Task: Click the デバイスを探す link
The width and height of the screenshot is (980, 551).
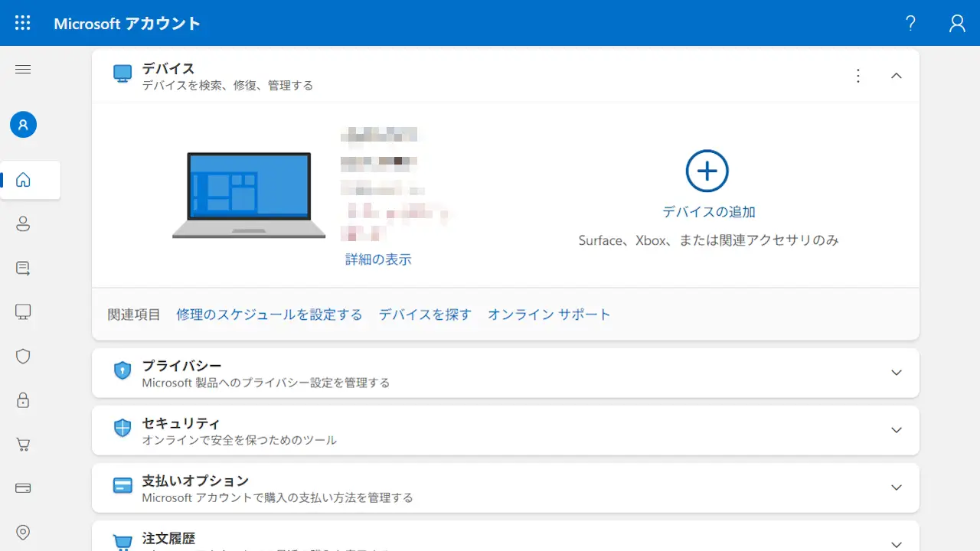Action: [x=425, y=315]
